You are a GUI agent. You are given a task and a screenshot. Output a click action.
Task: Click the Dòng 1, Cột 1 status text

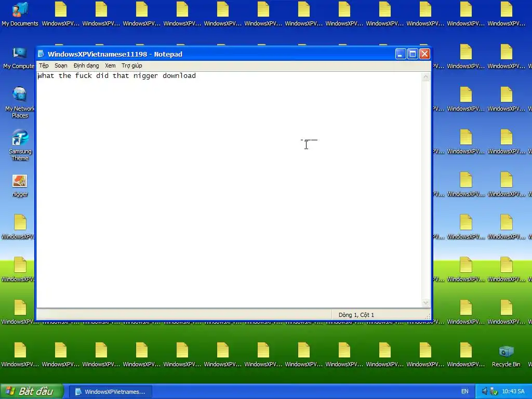pos(356,315)
